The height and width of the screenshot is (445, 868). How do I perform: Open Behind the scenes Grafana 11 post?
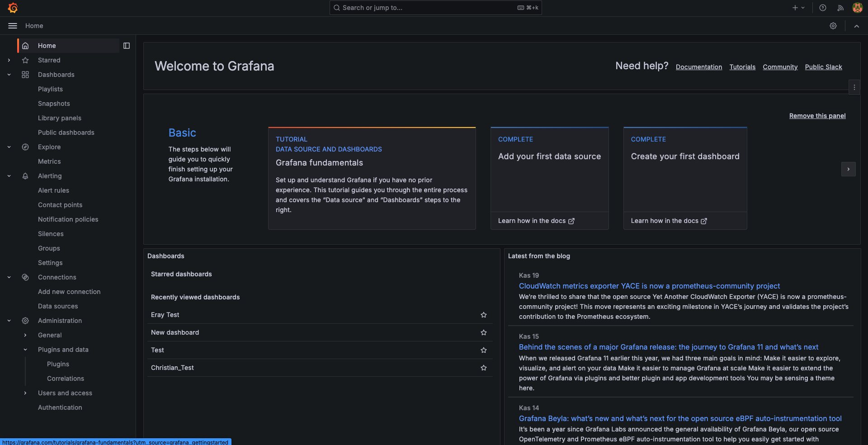coord(669,347)
